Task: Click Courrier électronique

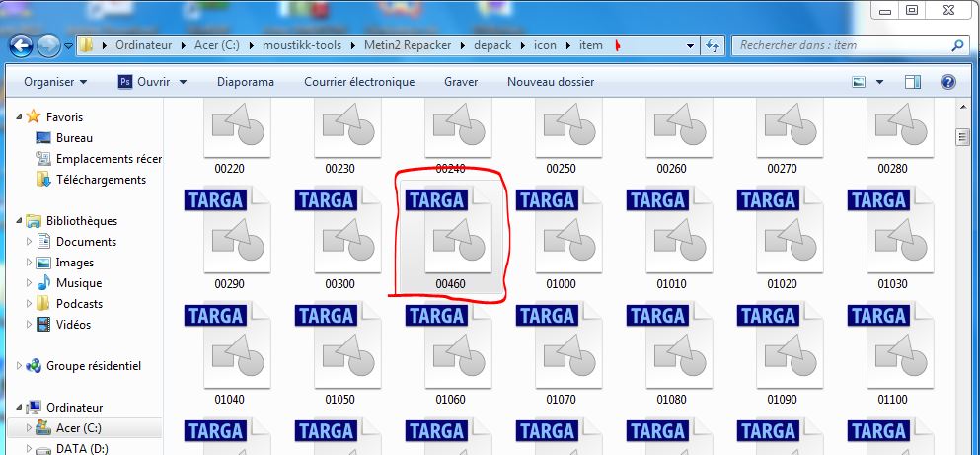Action: (359, 82)
